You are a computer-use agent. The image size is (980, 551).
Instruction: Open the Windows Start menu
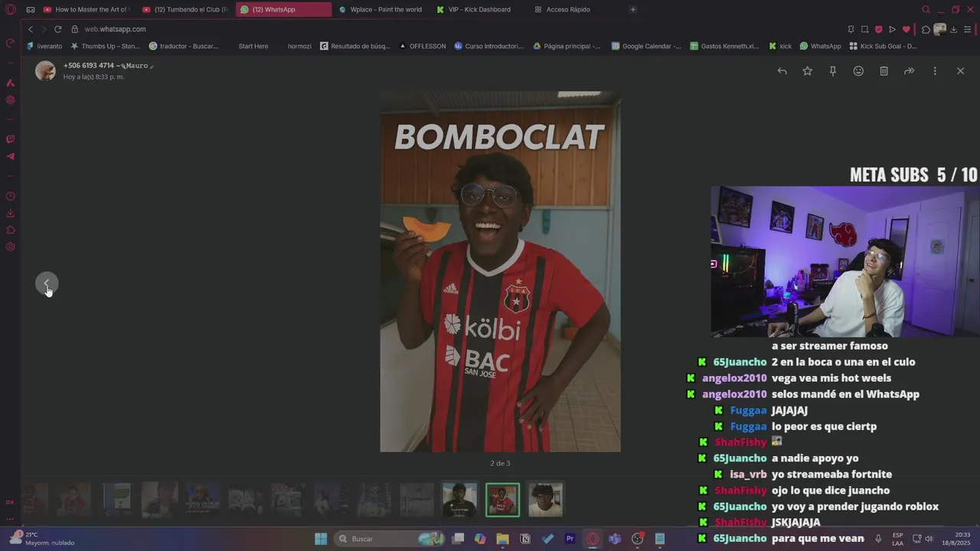pos(321,539)
